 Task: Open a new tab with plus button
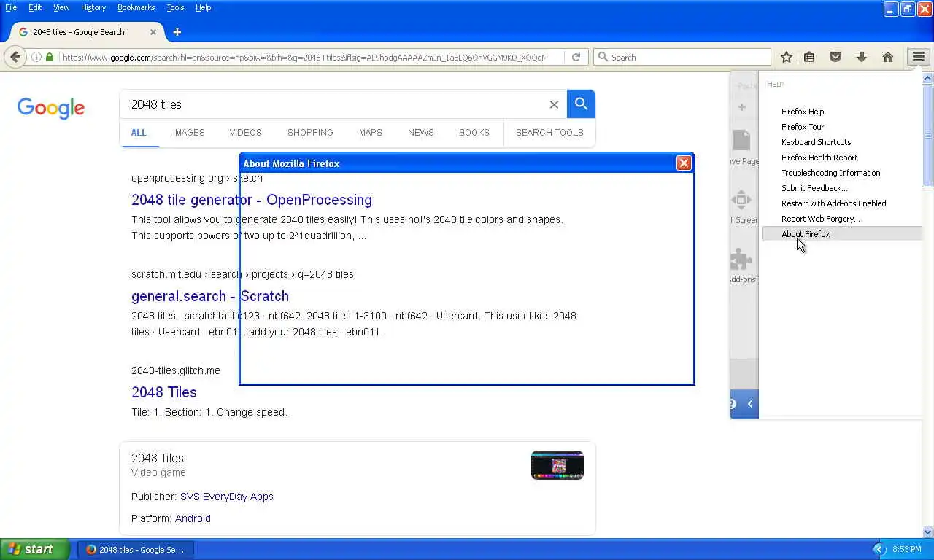pyautogui.click(x=177, y=32)
